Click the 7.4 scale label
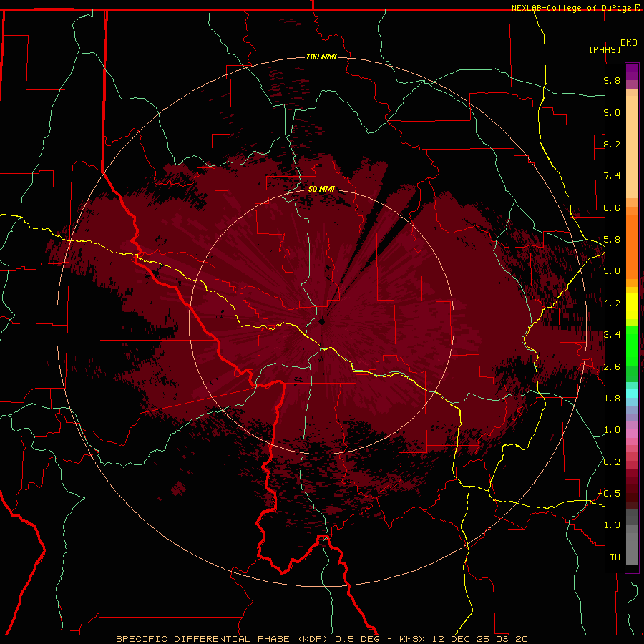Screen dimensions: 644x644 pos(612,176)
